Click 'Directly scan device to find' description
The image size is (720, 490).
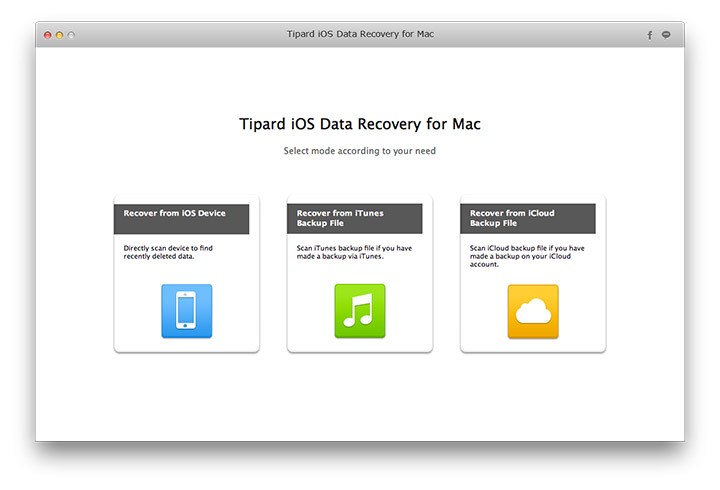(x=168, y=252)
